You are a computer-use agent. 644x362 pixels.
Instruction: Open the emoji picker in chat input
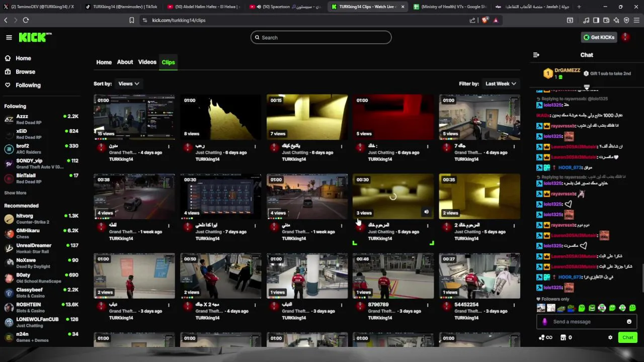point(629,322)
